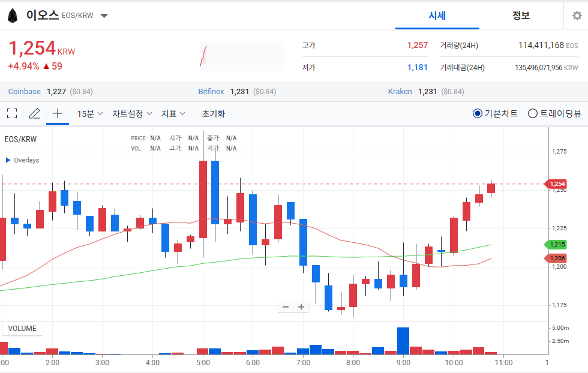
Task: Click the 5.00m volume axis label
Action: [x=560, y=327]
